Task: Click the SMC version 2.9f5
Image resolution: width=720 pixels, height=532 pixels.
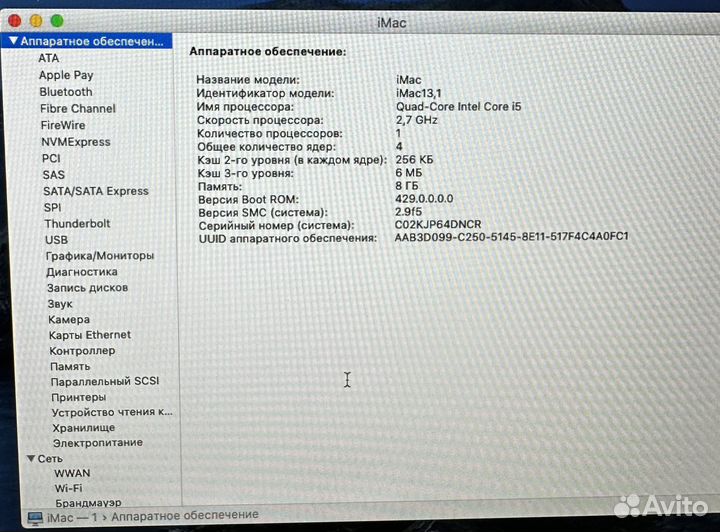Action: click(x=408, y=212)
